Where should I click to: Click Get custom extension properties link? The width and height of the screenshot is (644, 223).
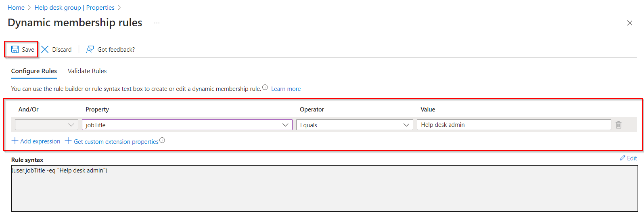click(116, 142)
